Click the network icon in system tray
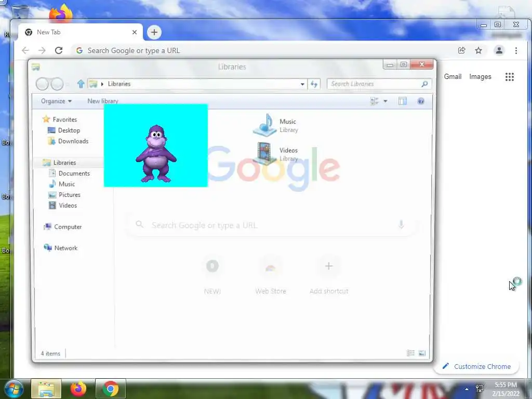Image resolution: width=532 pixels, height=399 pixels. coord(480,389)
